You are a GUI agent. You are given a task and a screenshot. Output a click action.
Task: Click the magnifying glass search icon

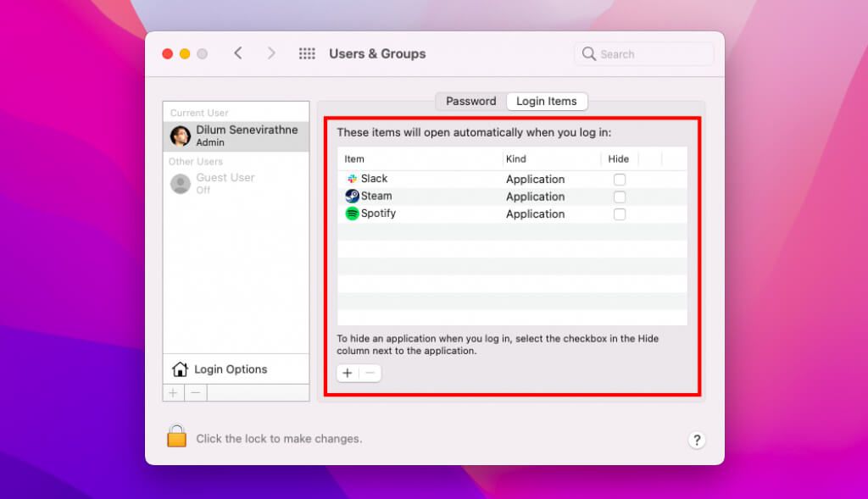tap(588, 53)
